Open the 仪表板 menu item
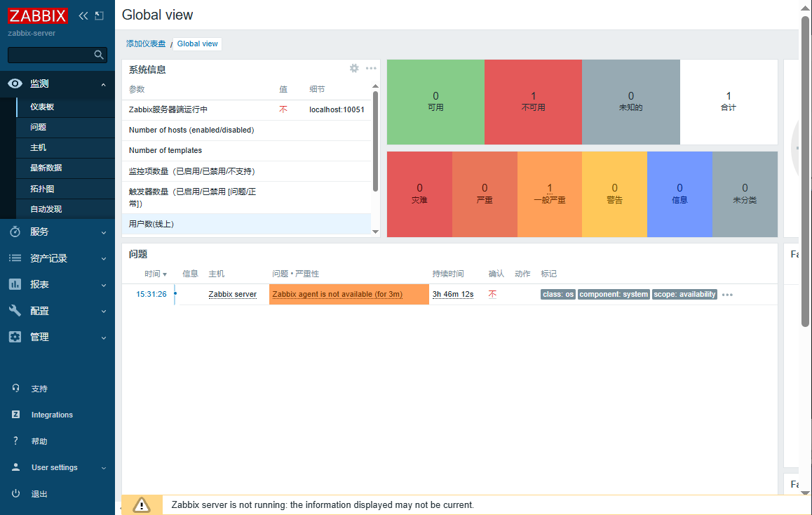The image size is (812, 515). click(x=66, y=107)
